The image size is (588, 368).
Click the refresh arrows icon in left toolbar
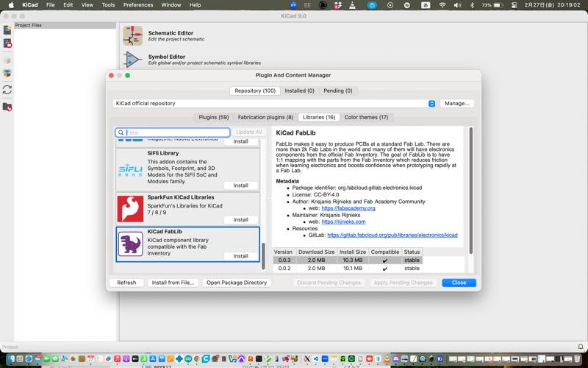coord(7,89)
